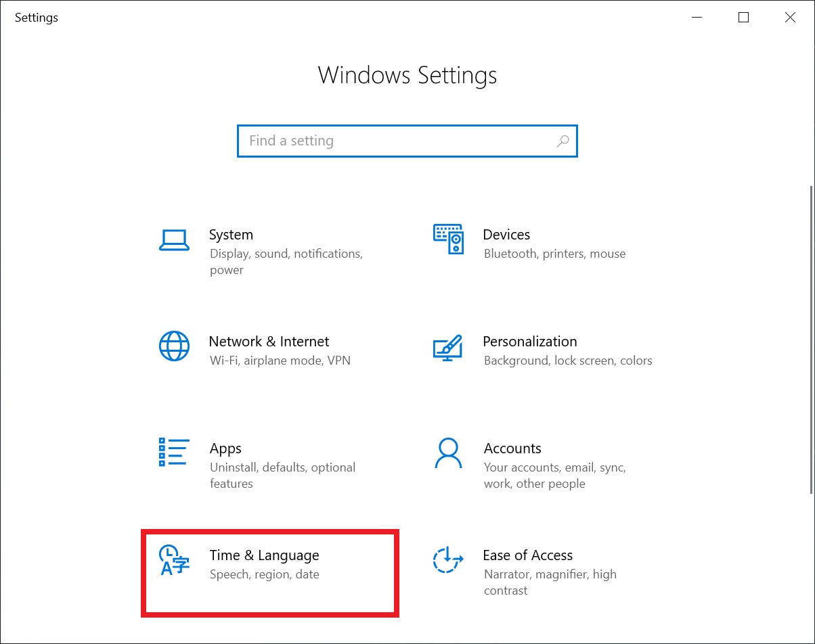Click the vertical scrollbar thumb
Screen dimensions: 815x644
pos(812,340)
